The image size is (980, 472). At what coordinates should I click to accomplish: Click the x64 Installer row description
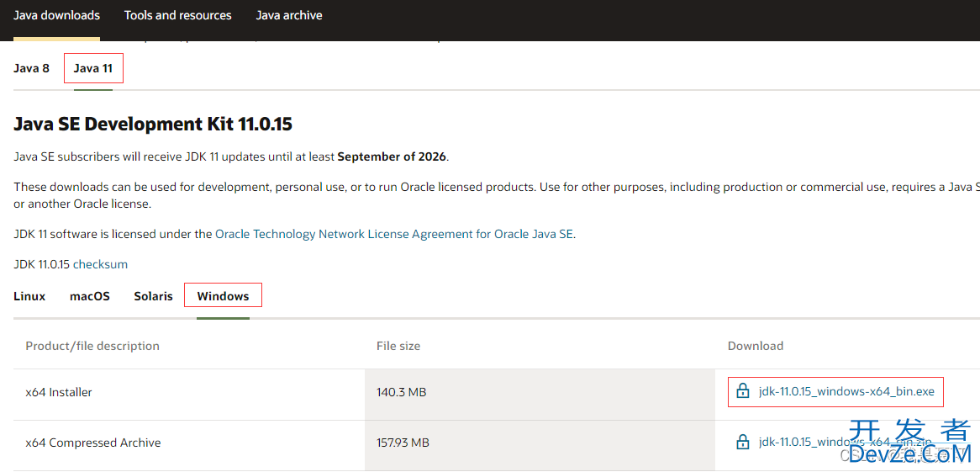(59, 392)
